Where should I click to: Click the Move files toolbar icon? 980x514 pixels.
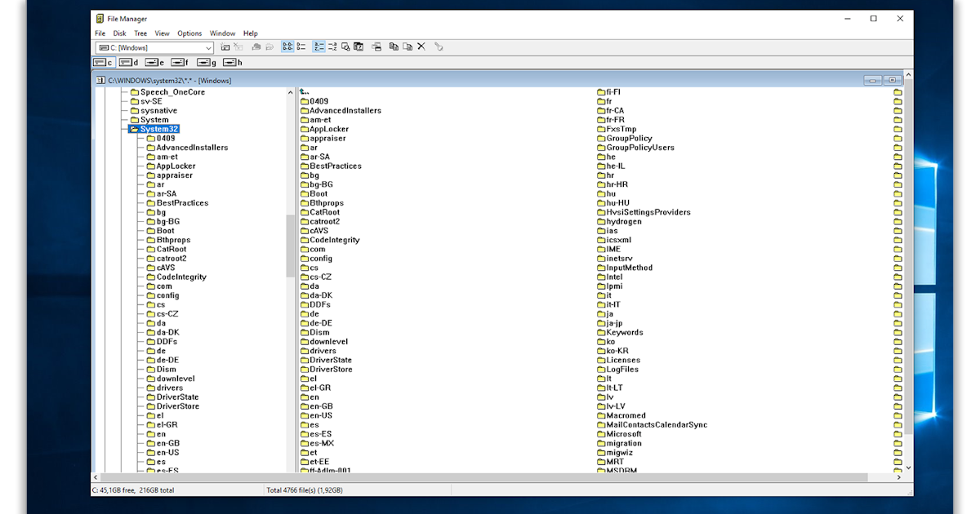tap(408, 47)
